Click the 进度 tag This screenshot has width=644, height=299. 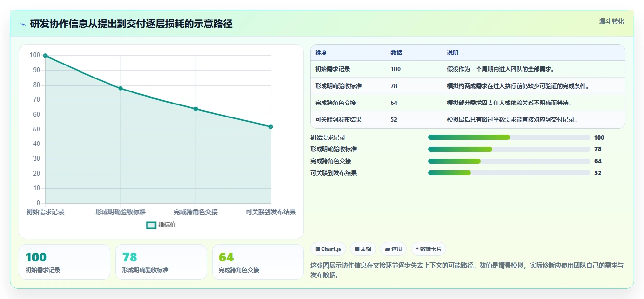pyautogui.click(x=393, y=249)
